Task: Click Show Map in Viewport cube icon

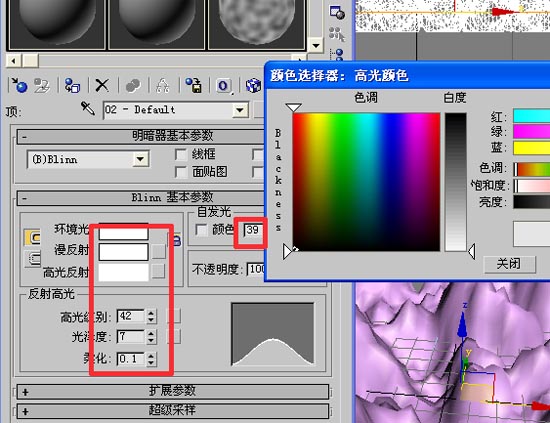Action: click(253, 85)
